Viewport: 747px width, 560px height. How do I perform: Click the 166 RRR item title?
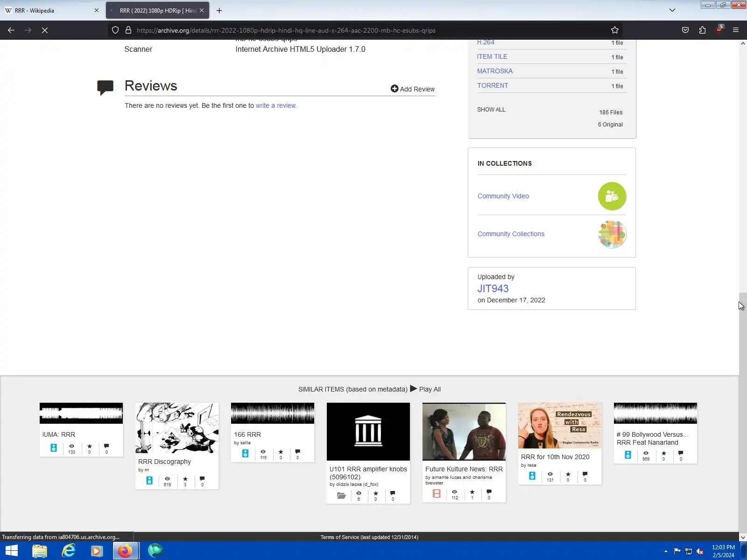[247, 434]
